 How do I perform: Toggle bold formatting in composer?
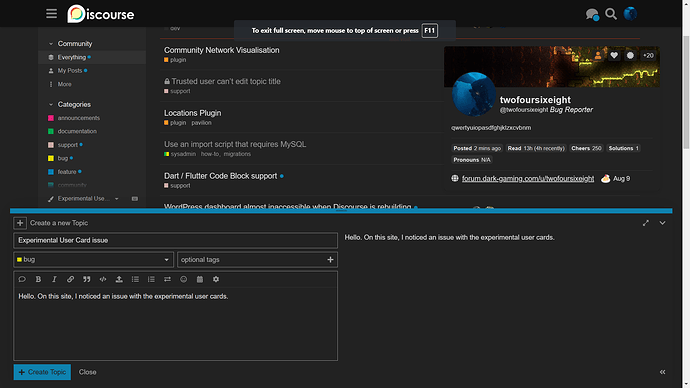pos(38,279)
